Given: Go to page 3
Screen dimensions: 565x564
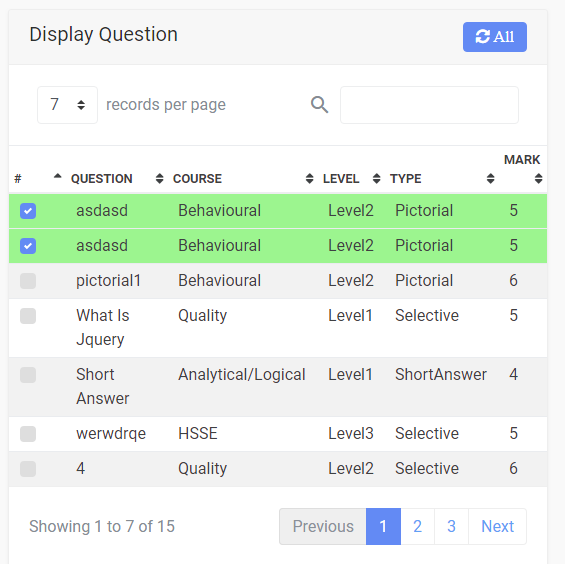Looking at the screenshot, I should 451,526.
